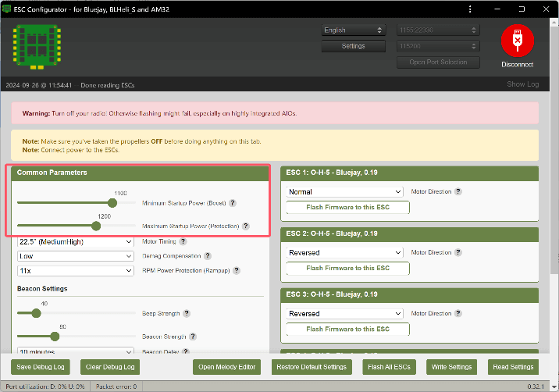This screenshot has height=392, width=559.
Task: Open ESC 2 Reversed motor direction dropdown
Action: [x=344, y=253]
